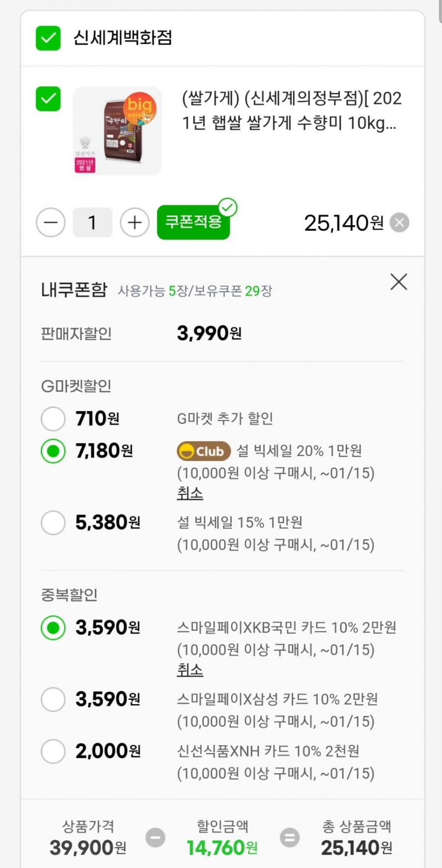Screen dimensions: 442x868
Task: Uncheck the 신세계백화점 store checkbox
Action: [x=48, y=38]
